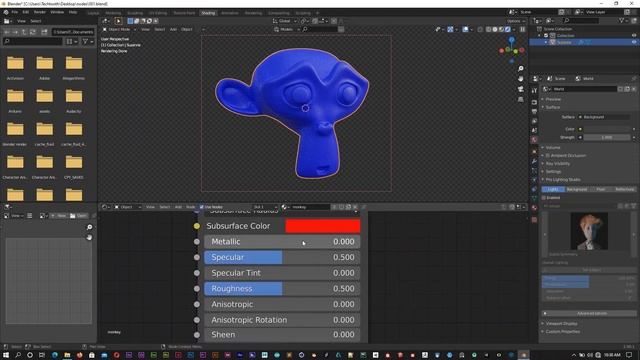The height and width of the screenshot is (360, 640).
Task: Open the World properties tab icon
Action: coord(534,140)
